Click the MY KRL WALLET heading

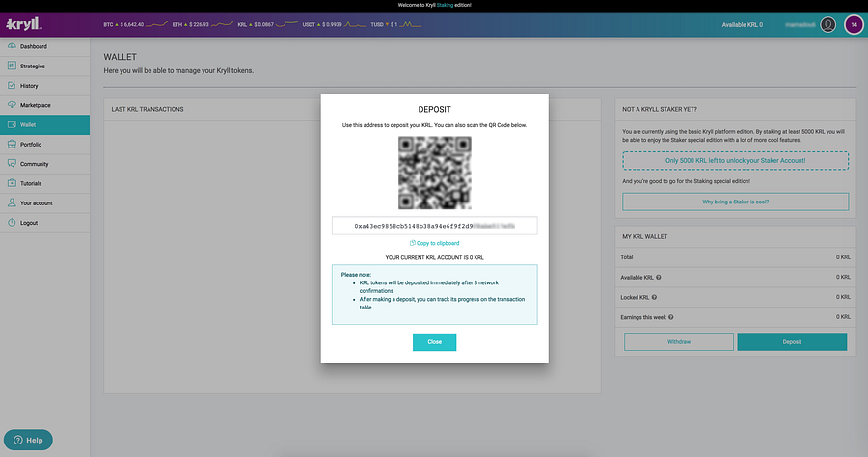[645, 236]
